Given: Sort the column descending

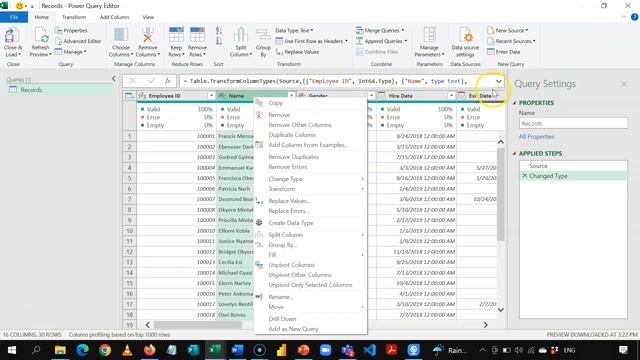Looking at the screenshot, I should [x=219, y=41].
